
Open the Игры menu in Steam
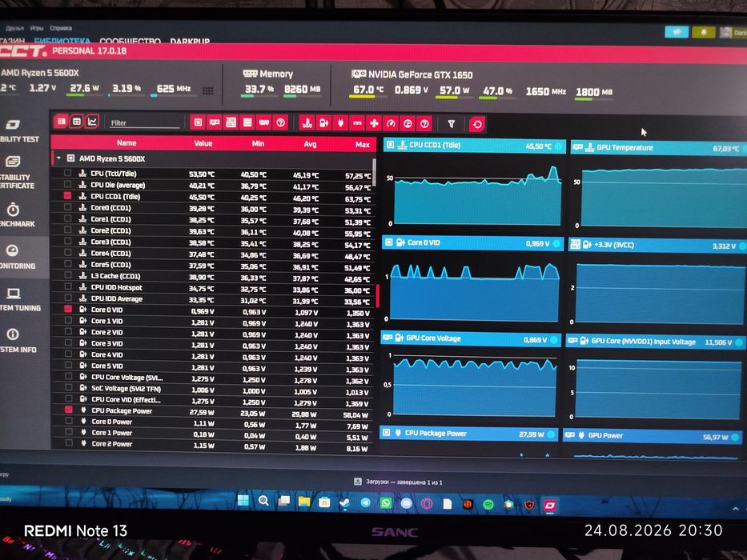[x=37, y=28]
